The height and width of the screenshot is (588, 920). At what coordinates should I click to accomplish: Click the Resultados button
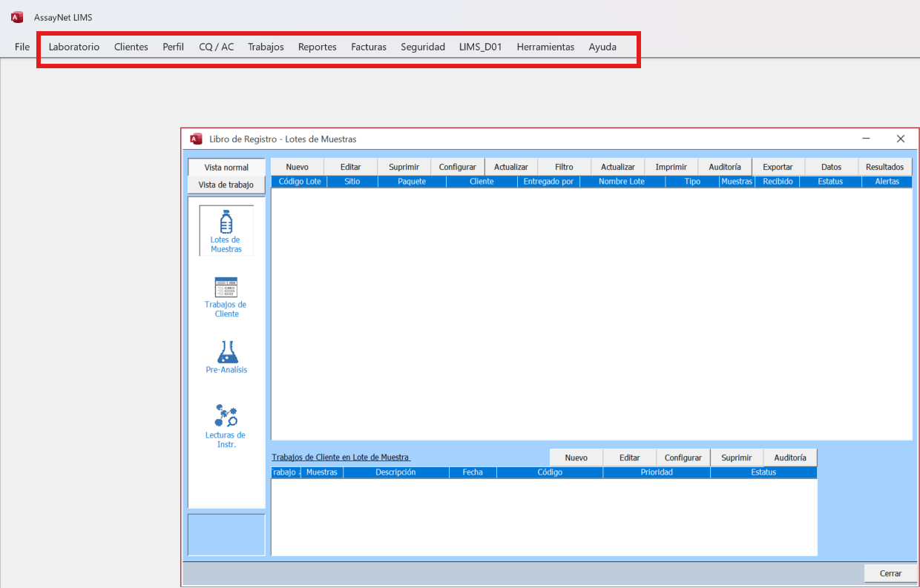click(885, 167)
